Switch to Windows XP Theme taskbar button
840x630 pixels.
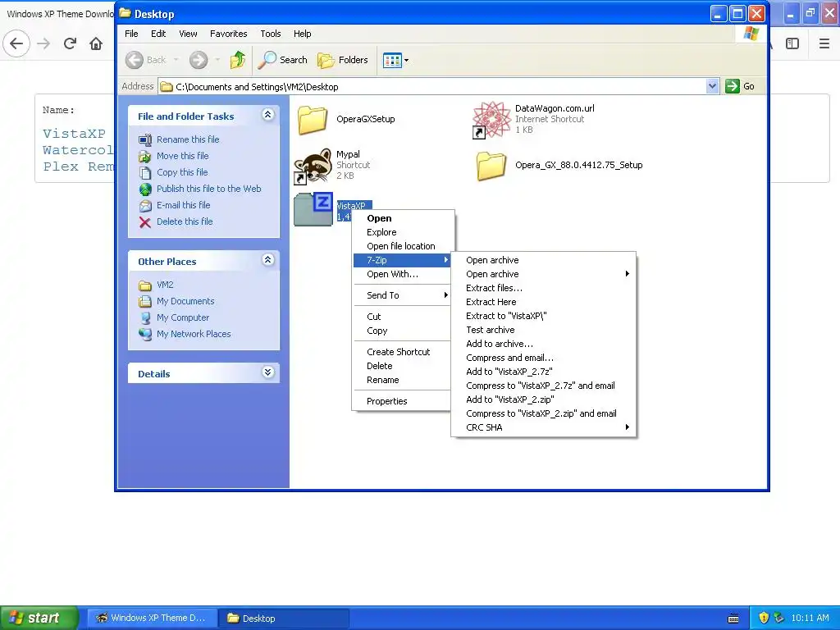tap(152, 619)
